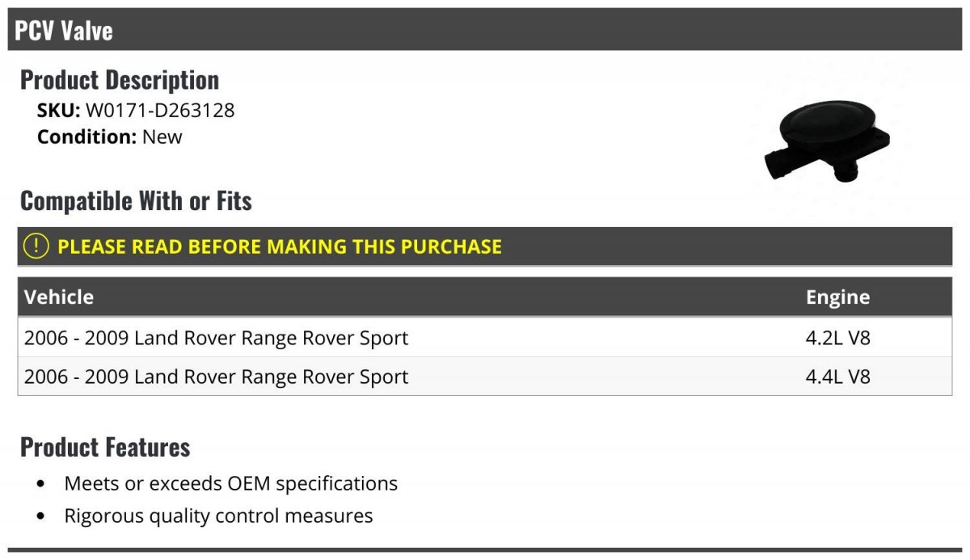Click the Vehicle column header
970x560 pixels.
point(59,297)
